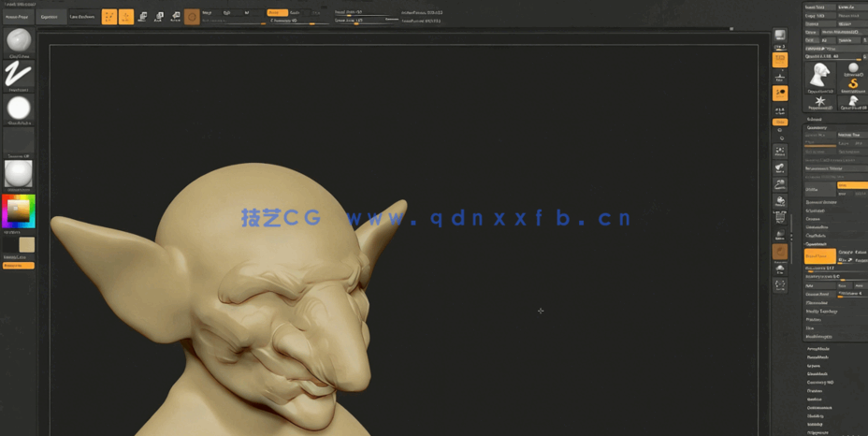Screen dimensions: 868x436
Task: Collapse the Geometry subpalette header
Action: pyautogui.click(x=817, y=127)
